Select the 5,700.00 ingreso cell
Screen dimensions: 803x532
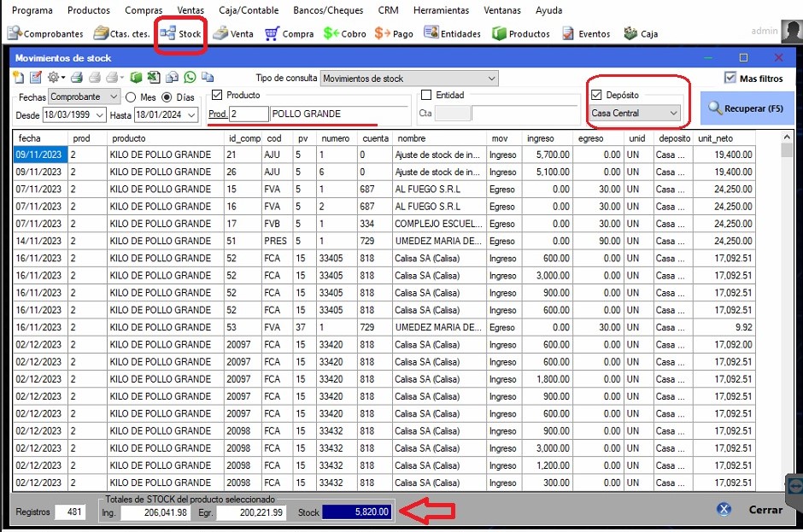pyautogui.click(x=547, y=155)
